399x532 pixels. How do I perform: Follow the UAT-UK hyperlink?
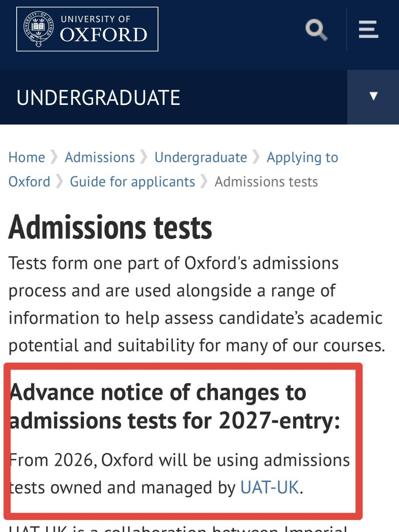pos(269,487)
